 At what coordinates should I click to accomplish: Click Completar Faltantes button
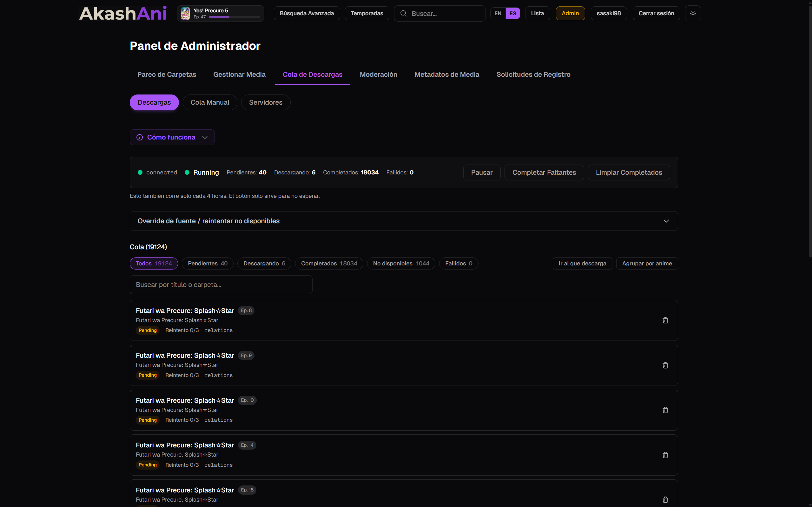point(544,172)
